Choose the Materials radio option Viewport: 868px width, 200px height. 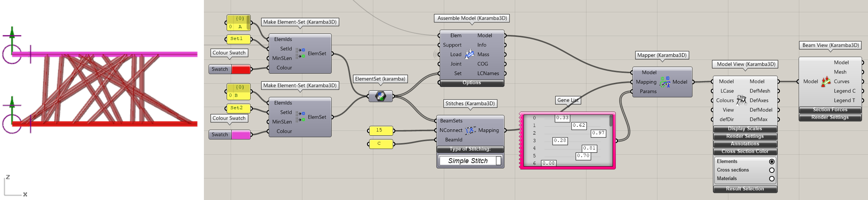pyautogui.click(x=771, y=179)
